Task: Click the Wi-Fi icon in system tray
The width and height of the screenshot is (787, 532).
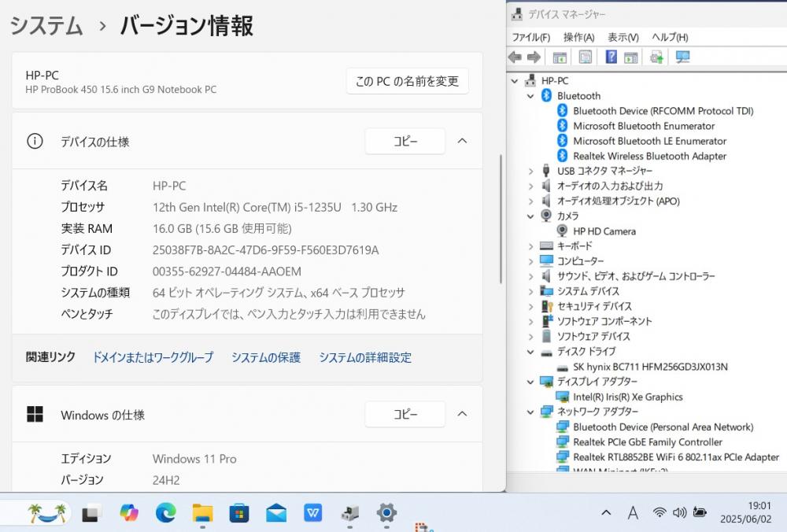Action: point(660,512)
